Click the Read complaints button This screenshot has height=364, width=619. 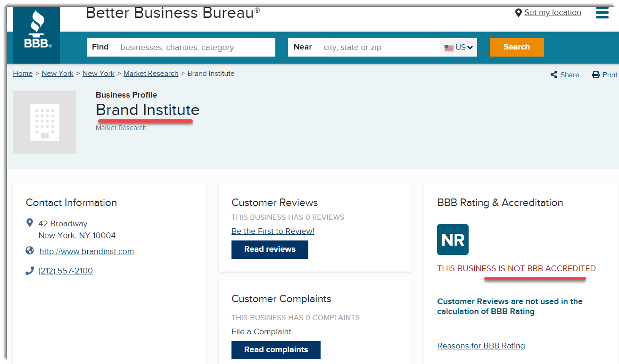click(276, 350)
